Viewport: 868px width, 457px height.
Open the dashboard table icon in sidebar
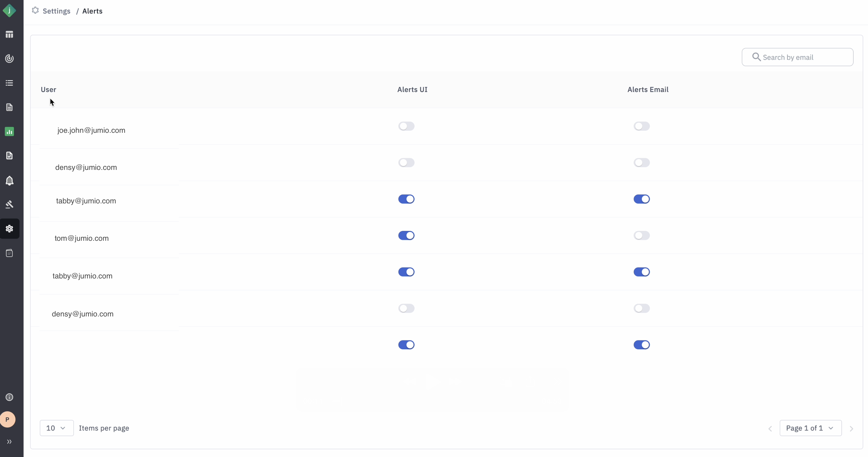[10, 34]
